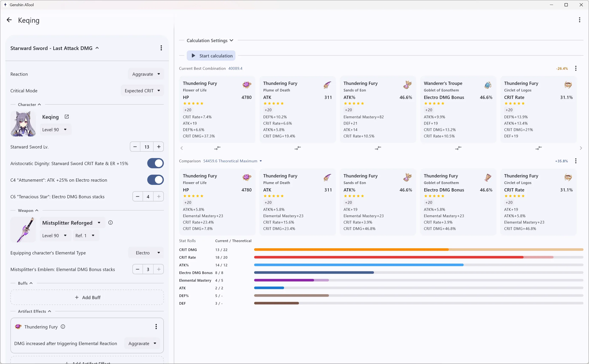Swap the Flower of Life artifact
Image resolution: width=589 pixels, height=364 pixels.
point(217,148)
